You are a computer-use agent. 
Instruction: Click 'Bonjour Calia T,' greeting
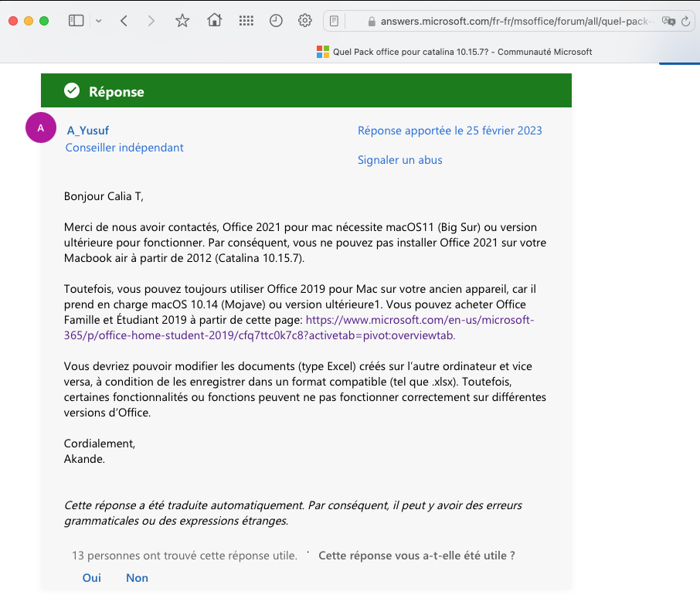coord(104,196)
